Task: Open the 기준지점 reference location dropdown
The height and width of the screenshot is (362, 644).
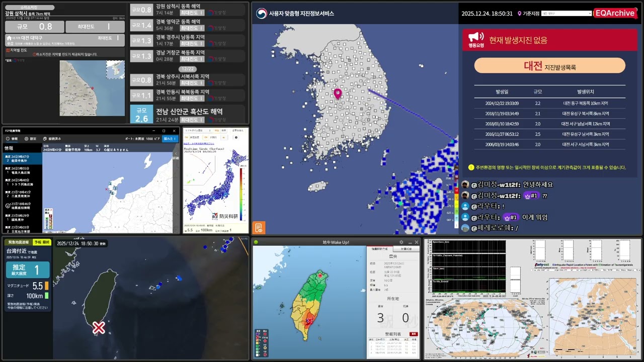Action: [567, 14]
